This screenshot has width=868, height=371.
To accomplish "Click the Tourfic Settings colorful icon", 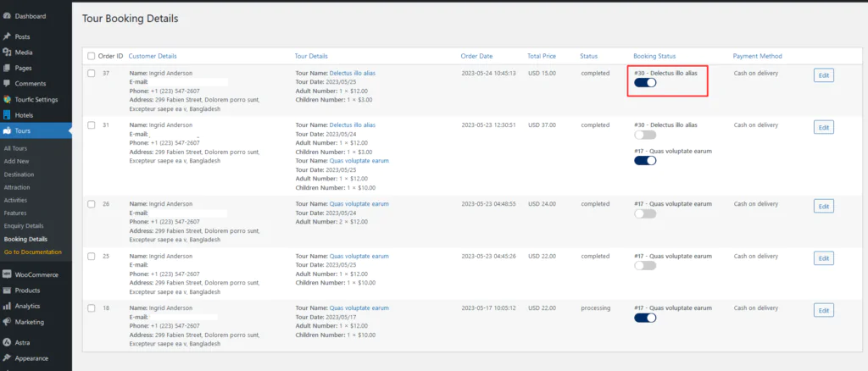I will (x=7, y=99).
